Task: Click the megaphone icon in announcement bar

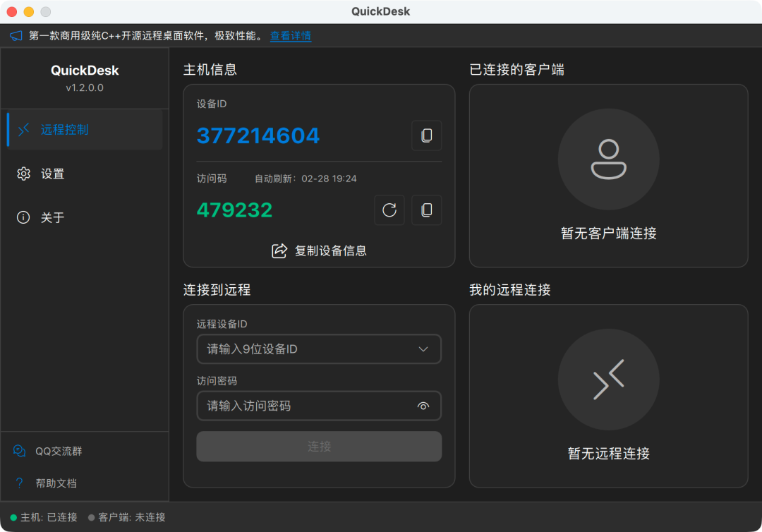Action: pyautogui.click(x=16, y=35)
